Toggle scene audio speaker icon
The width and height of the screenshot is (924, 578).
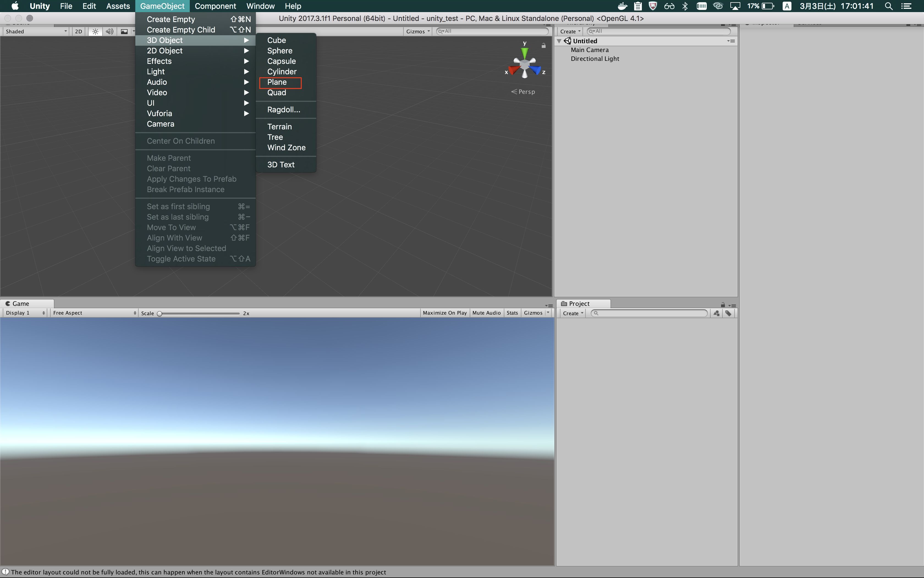[x=109, y=31]
